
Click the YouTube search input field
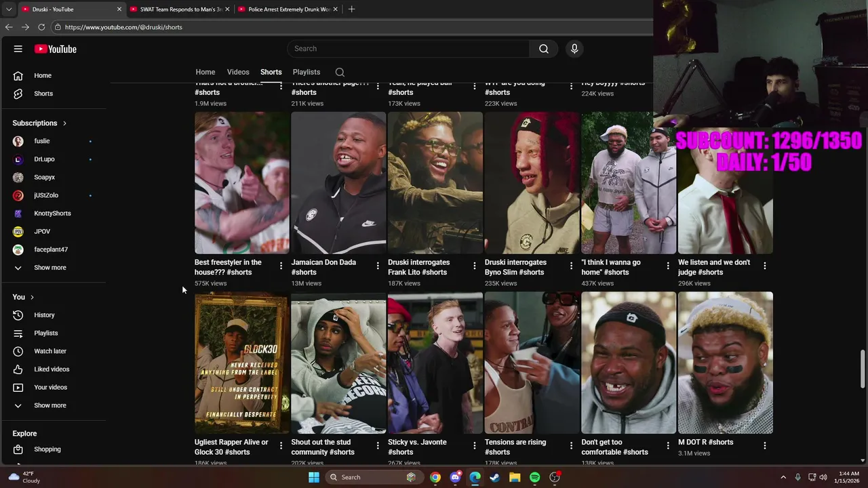coord(408,49)
